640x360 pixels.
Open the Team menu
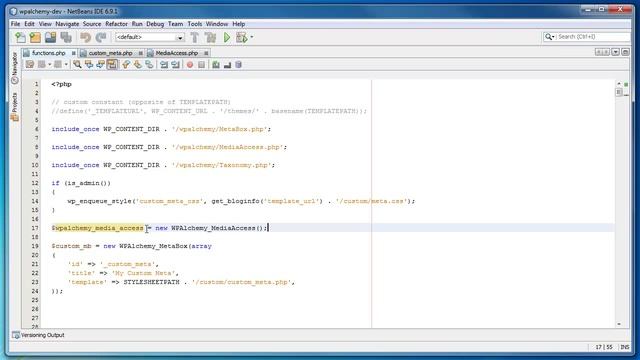pos(176,24)
